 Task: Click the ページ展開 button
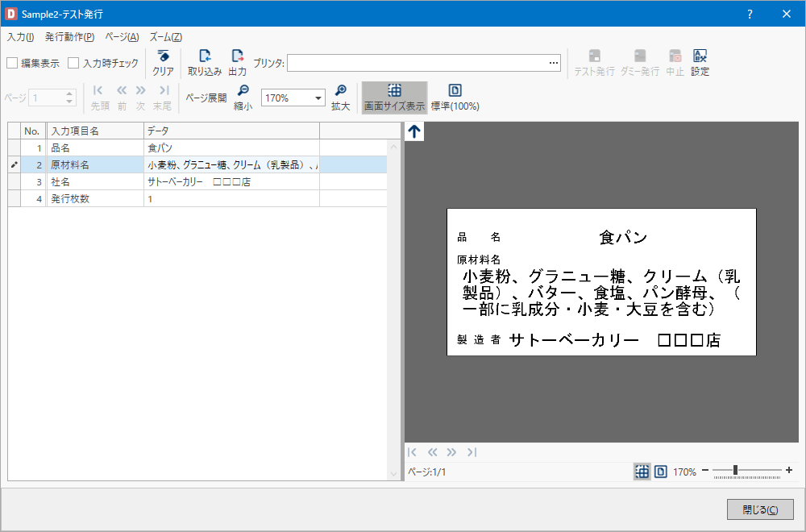click(x=206, y=98)
